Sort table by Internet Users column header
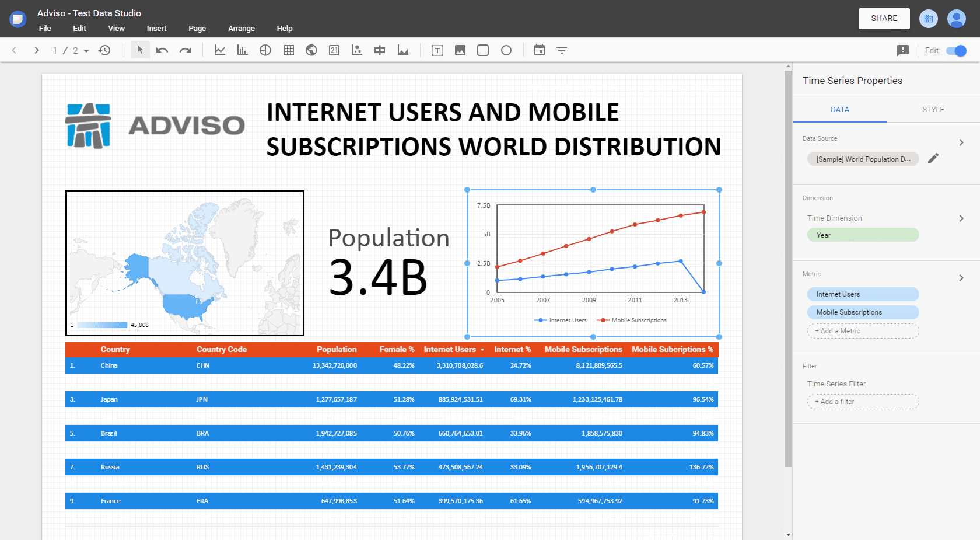The height and width of the screenshot is (540, 980). [x=450, y=350]
